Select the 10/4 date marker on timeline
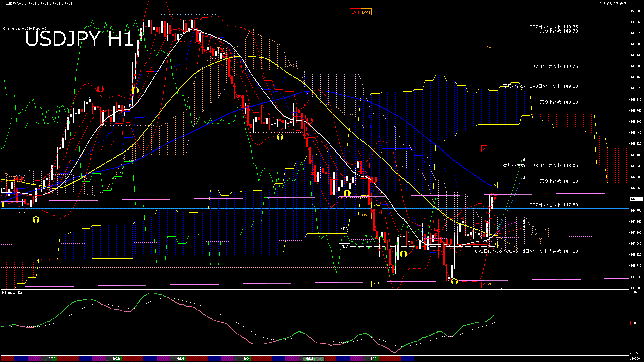 pos(374,359)
